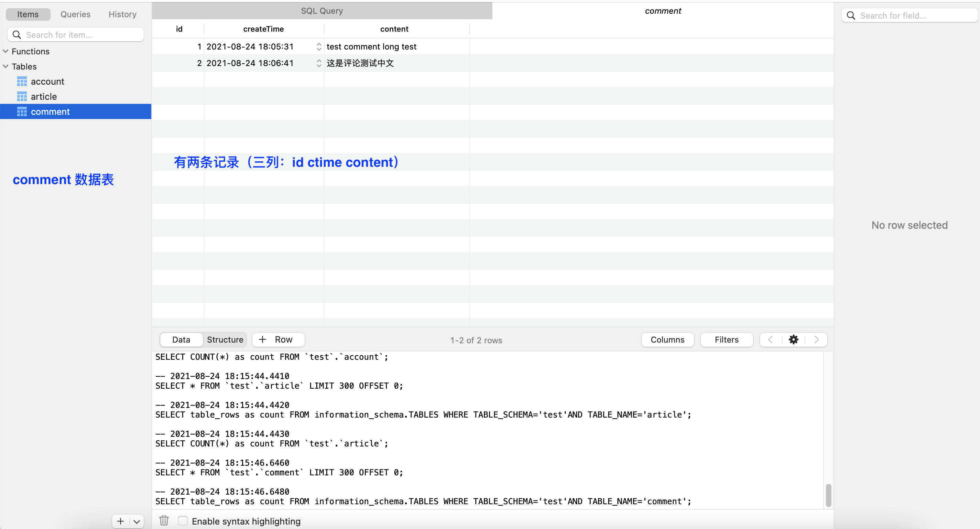
Task: Click the plus icon at sidebar bottom
Action: [x=121, y=521]
